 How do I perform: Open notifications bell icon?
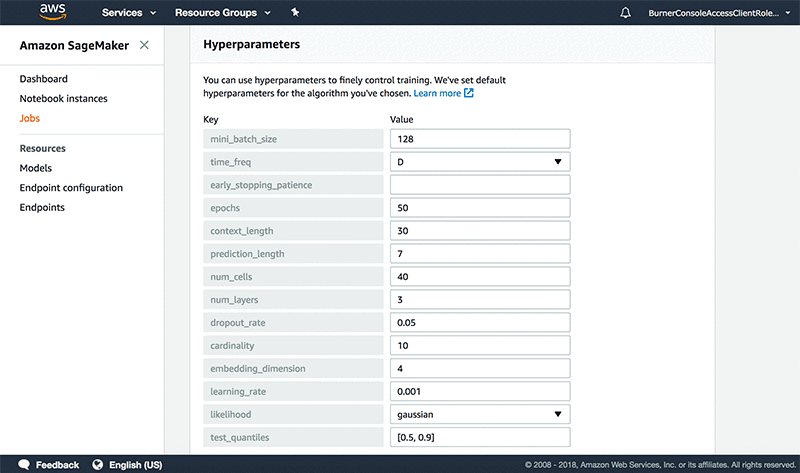pyautogui.click(x=625, y=13)
